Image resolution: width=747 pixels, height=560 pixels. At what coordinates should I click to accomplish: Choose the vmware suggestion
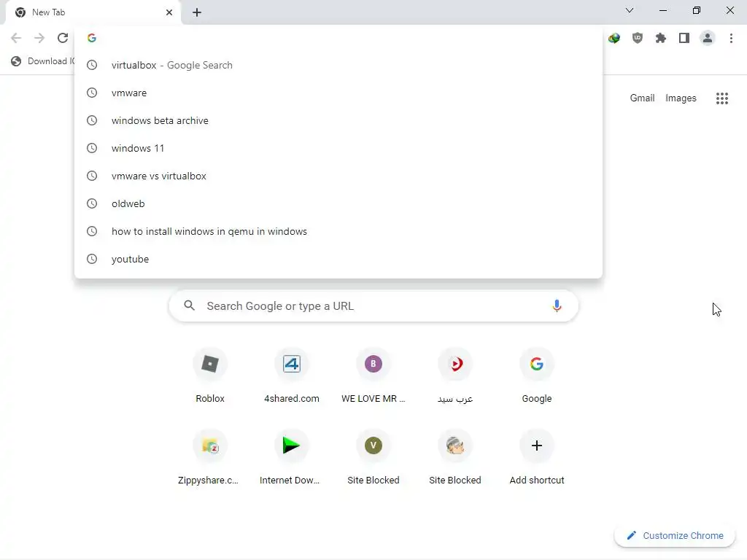pos(338,93)
